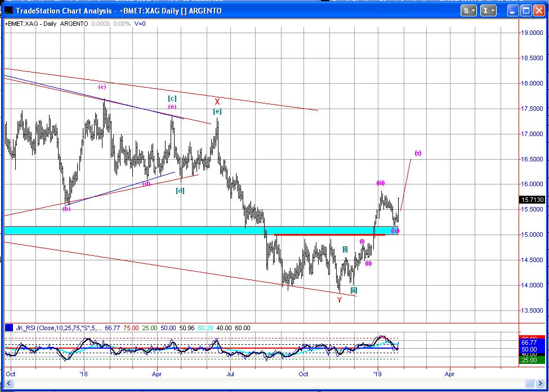Image resolution: width=549 pixels, height=392 pixels.
Task: Click the right scroll arrow below the chart
Action: pos(541,384)
